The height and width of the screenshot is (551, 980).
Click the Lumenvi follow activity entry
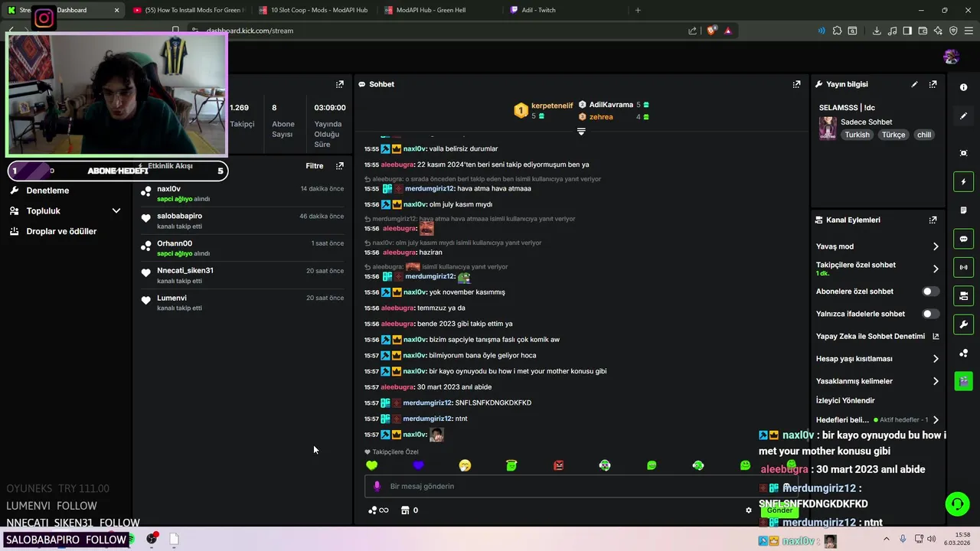243,302
